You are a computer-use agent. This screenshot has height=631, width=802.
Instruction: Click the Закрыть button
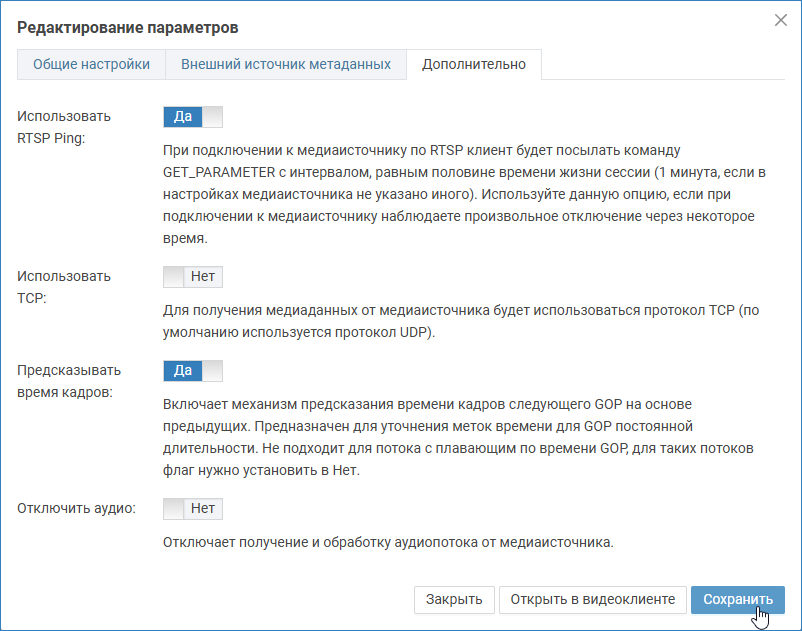pyautogui.click(x=454, y=599)
